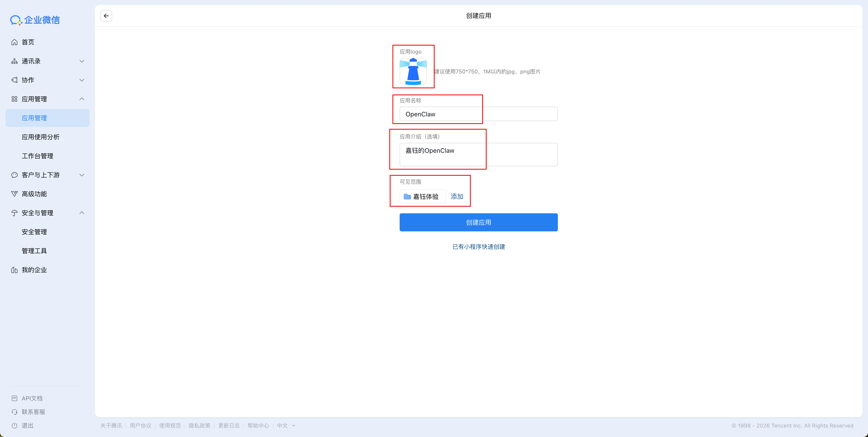
Task: Click the 应用名称 field containing OpenClaw
Action: 479,114
